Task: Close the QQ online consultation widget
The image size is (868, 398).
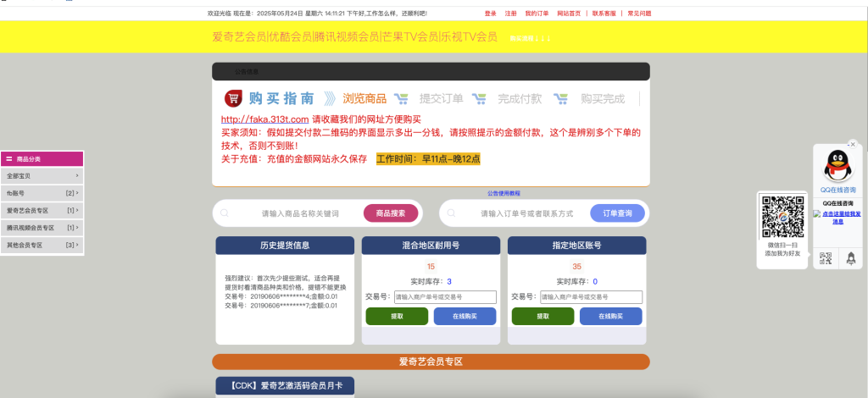Action: click(x=853, y=144)
